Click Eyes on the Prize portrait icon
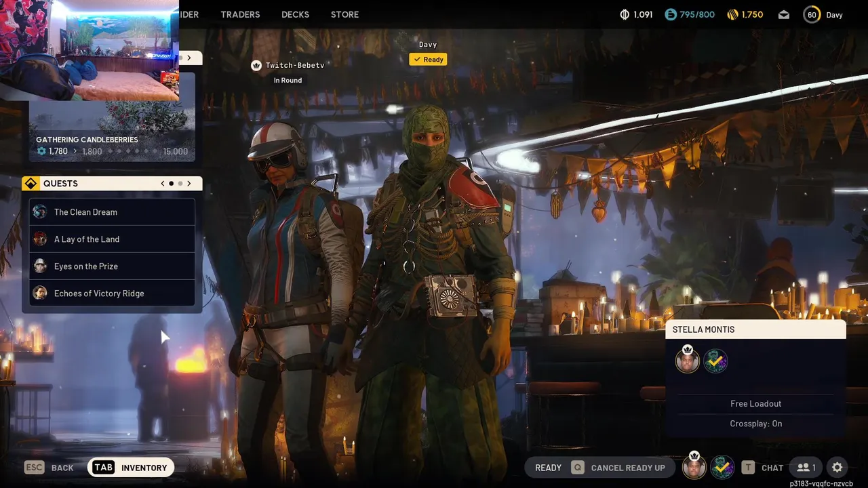The height and width of the screenshot is (488, 868). tap(40, 266)
